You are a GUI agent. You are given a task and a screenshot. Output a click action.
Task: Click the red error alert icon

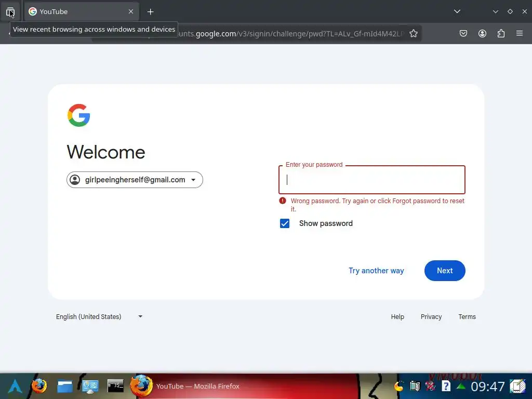[282, 201]
